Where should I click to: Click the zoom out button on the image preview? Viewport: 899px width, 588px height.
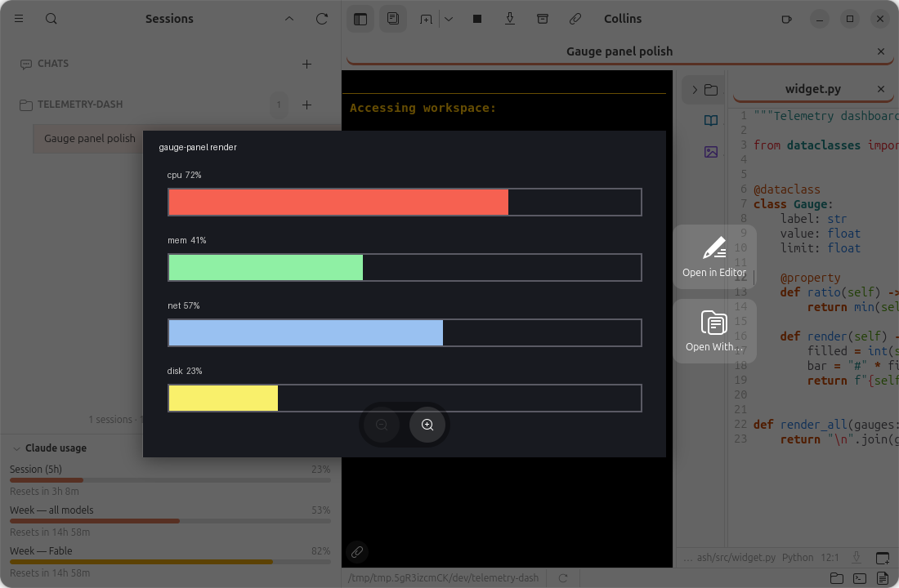click(x=382, y=425)
